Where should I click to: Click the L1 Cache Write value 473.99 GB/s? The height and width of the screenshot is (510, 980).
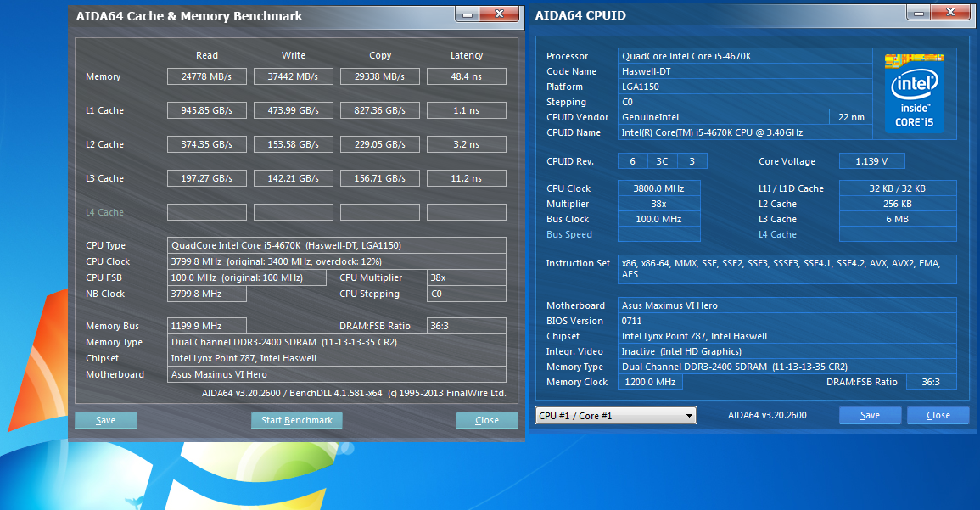point(293,110)
